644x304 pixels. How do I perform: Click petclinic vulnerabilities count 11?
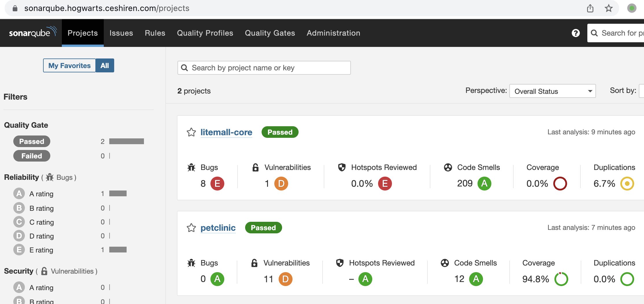point(268,279)
